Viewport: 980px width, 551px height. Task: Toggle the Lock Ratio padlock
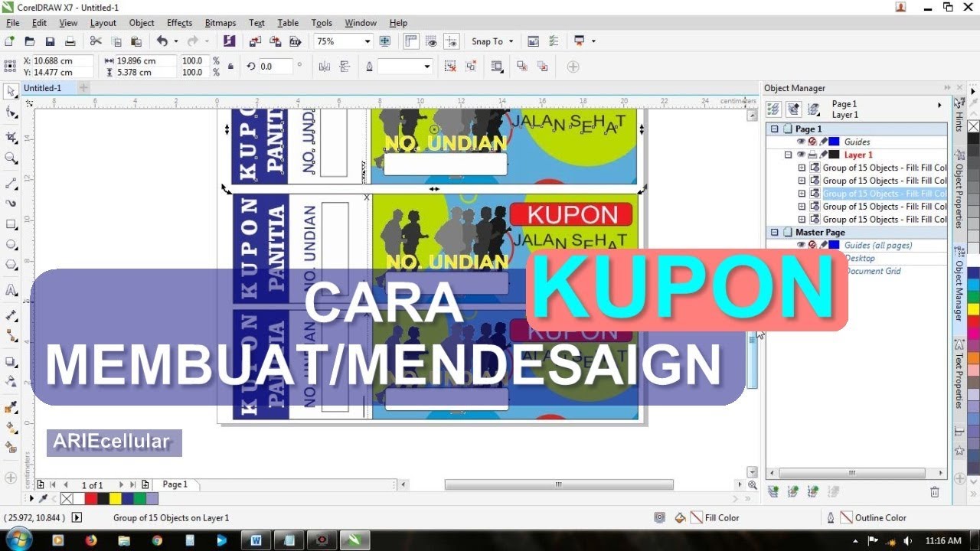[230, 67]
